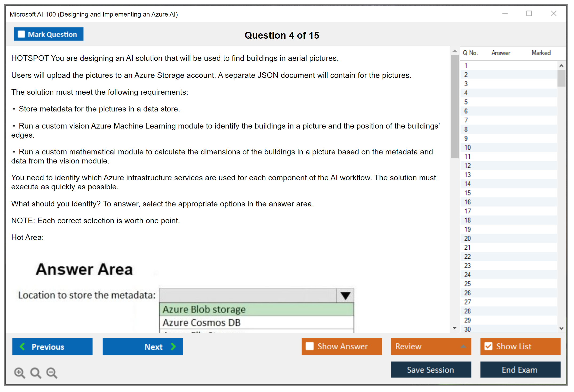Click the green right arrow on Next

pyautogui.click(x=173, y=346)
